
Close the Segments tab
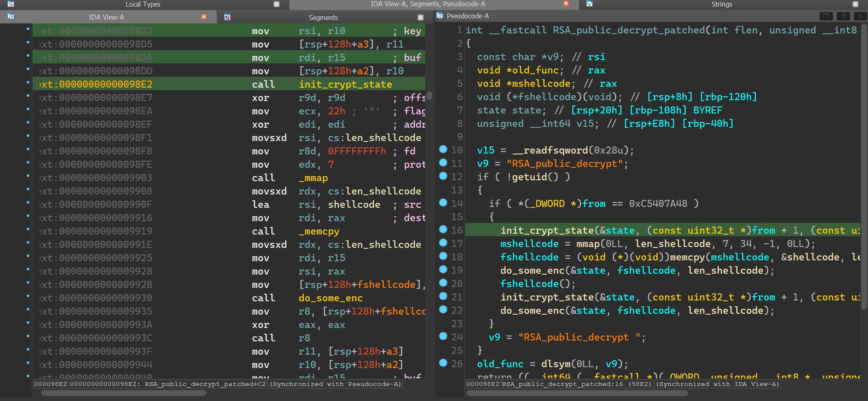pos(421,18)
